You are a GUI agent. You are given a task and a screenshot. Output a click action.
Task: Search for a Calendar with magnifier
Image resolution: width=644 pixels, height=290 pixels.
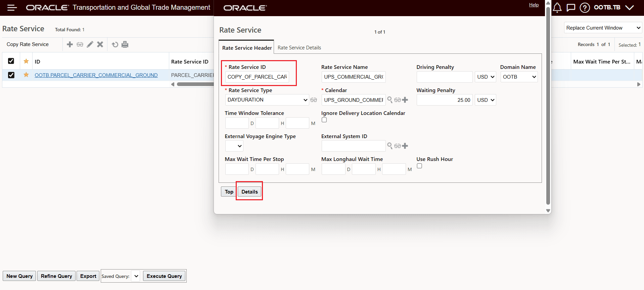(x=390, y=99)
